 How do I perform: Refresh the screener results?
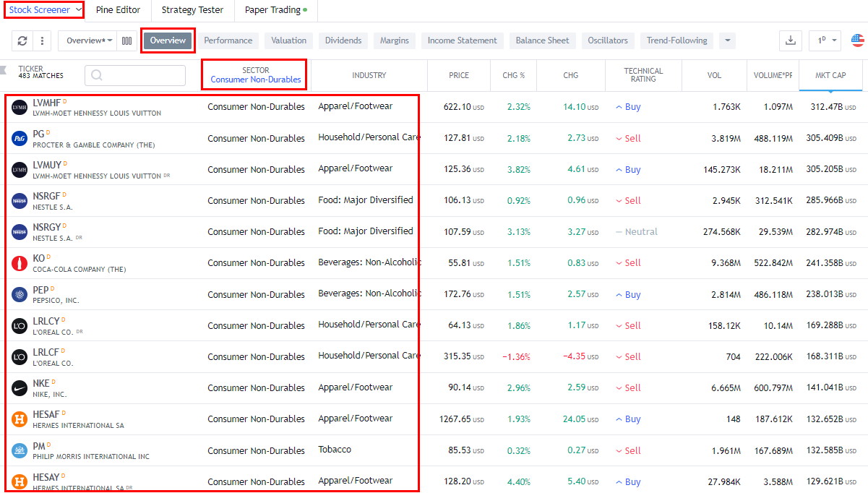[x=22, y=41]
